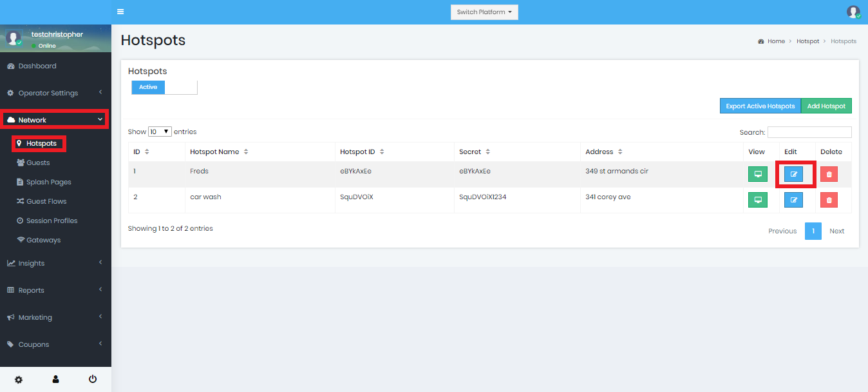Sort by Address column
The image size is (868, 392).
[620, 152]
